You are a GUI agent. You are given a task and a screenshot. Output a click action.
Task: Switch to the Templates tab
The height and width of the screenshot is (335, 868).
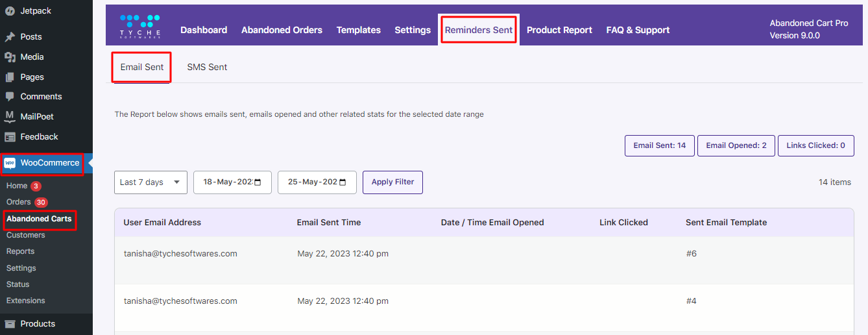click(358, 30)
